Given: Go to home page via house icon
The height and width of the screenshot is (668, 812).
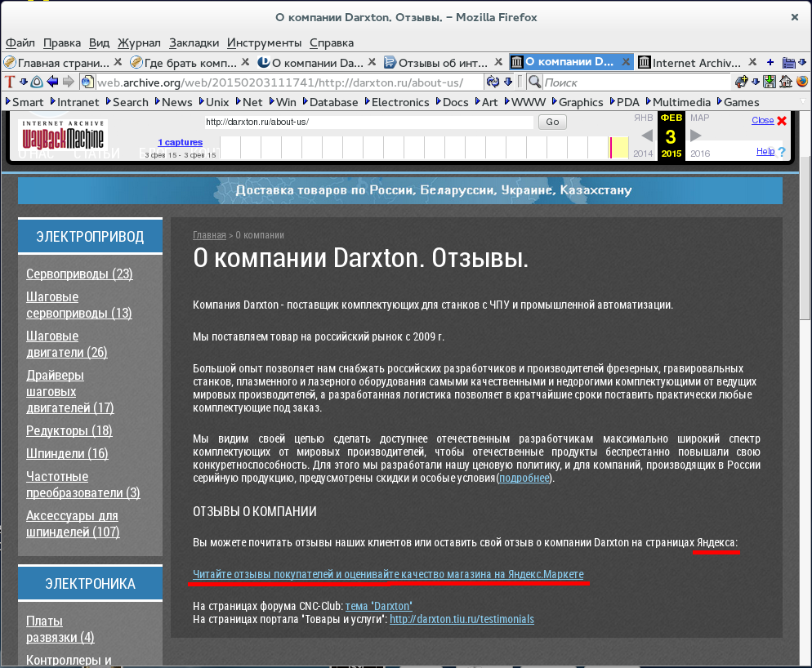Looking at the screenshot, I should pyautogui.click(x=786, y=82).
